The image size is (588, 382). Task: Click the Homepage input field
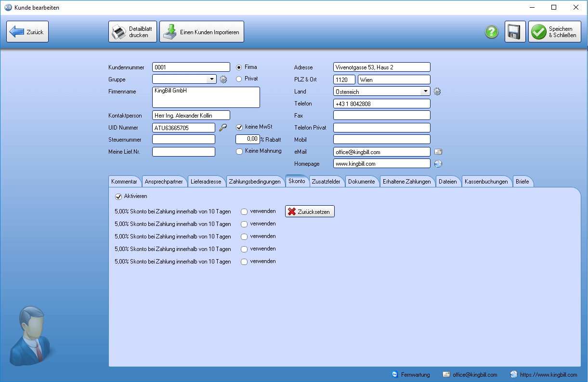[x=381, y=164]
